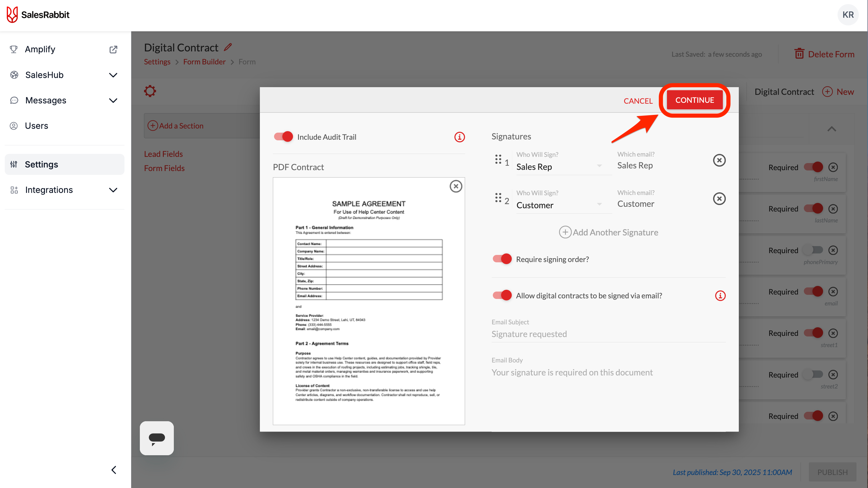
Task: Remove the Customer signature row
Action: (x=719, y=199)
